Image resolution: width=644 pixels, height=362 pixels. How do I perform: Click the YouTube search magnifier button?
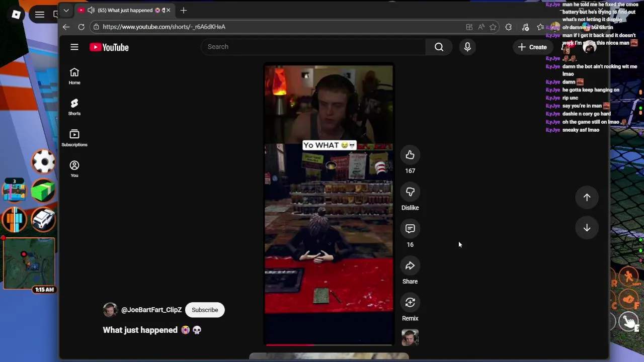point(439,47)
